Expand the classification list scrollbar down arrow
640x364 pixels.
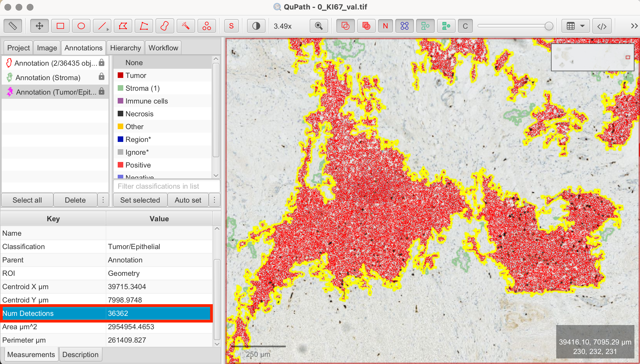click(x=216, y=176)
